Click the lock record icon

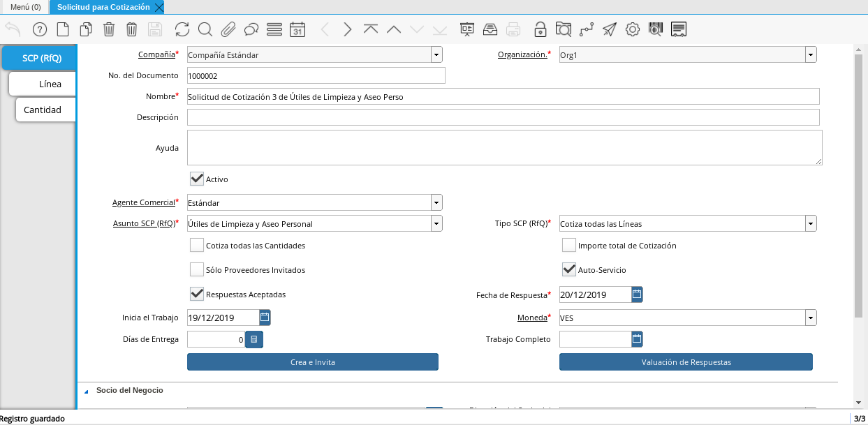540,29
